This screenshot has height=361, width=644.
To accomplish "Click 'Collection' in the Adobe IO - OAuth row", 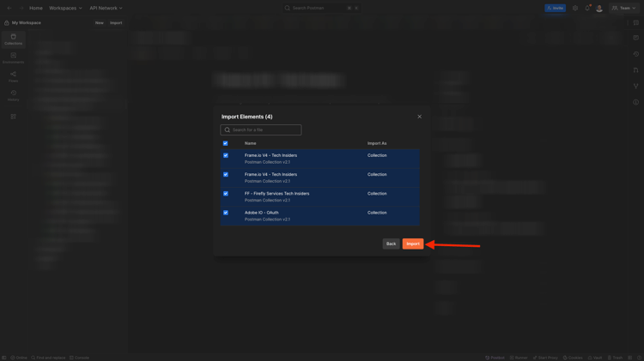I will pyautogui.click(x=377, y=213).
